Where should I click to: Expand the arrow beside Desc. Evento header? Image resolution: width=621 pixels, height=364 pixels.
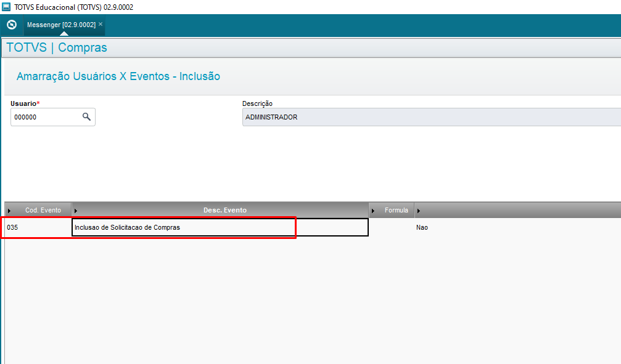coord(76,211)
